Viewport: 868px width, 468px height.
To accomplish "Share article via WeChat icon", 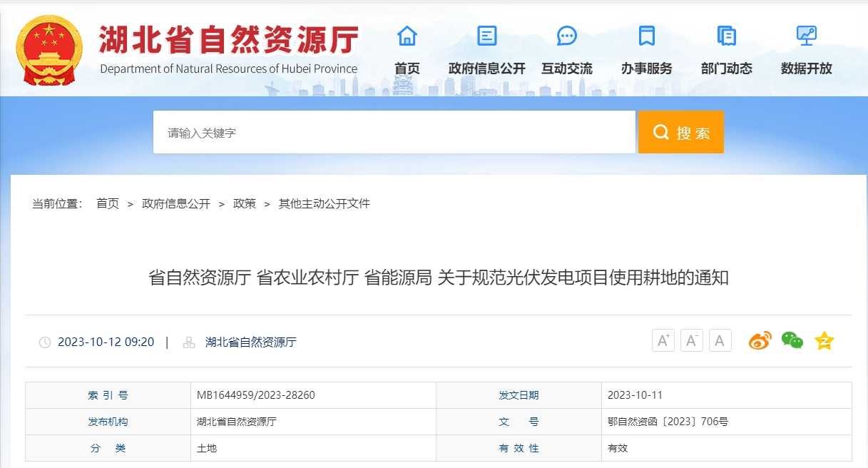I will coord(792,341).
